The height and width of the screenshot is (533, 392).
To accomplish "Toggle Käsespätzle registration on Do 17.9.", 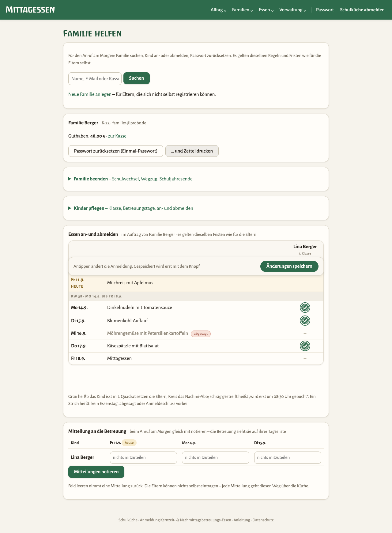I will [x=305, y=346].
